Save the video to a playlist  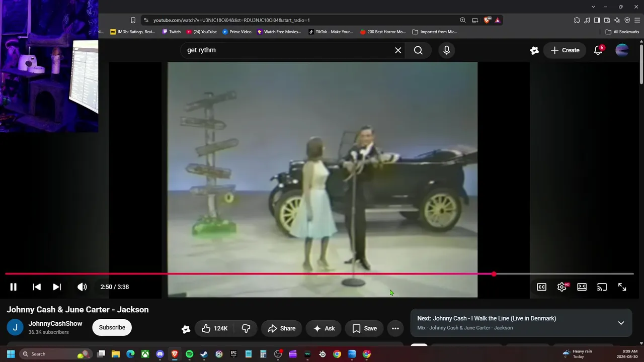coord(364,328)
